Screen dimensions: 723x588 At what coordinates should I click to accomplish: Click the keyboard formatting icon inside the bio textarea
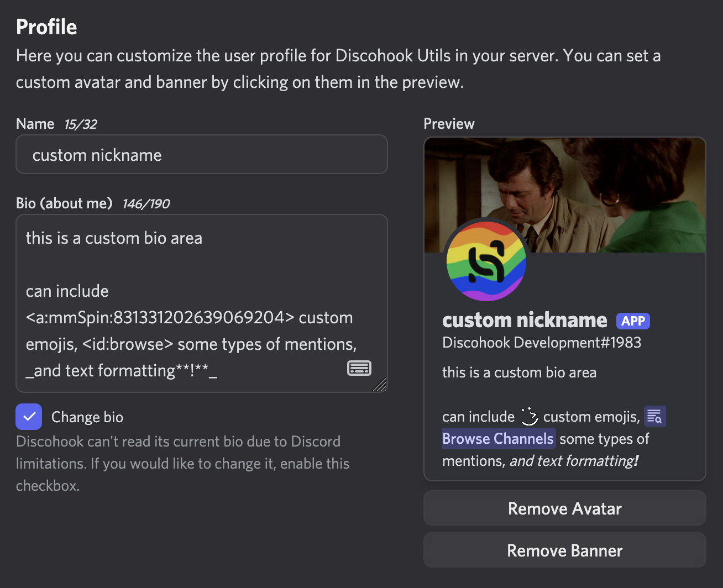359,368
